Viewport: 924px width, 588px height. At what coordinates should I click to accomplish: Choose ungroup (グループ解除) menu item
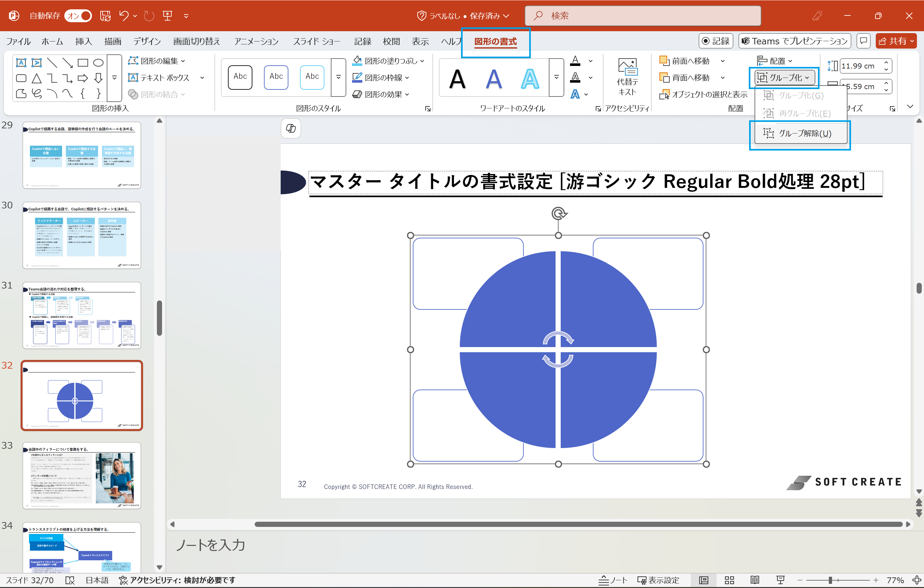[801, 133]
